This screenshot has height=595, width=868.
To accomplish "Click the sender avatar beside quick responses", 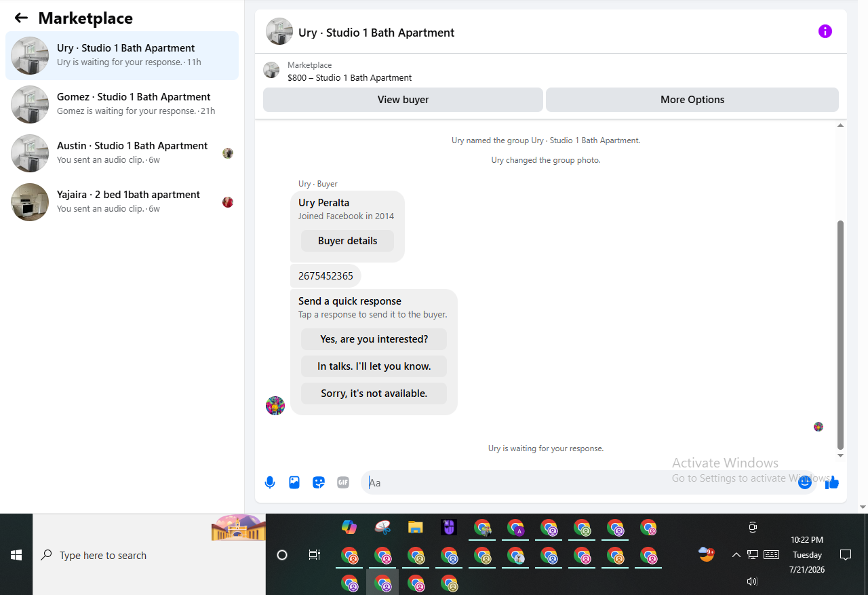I will 275,406.
